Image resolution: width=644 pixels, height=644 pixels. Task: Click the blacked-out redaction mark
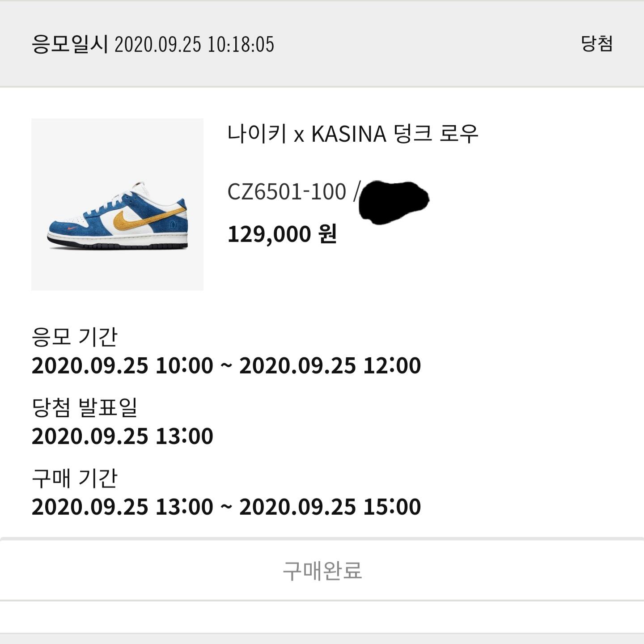click(394, 202)
